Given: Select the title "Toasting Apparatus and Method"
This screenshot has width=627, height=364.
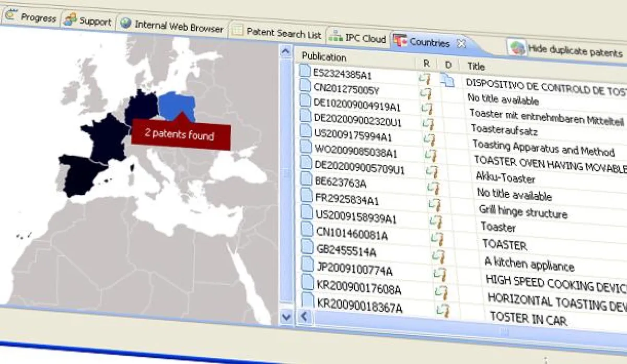Looking at the screenshot, I should (544, 148).
